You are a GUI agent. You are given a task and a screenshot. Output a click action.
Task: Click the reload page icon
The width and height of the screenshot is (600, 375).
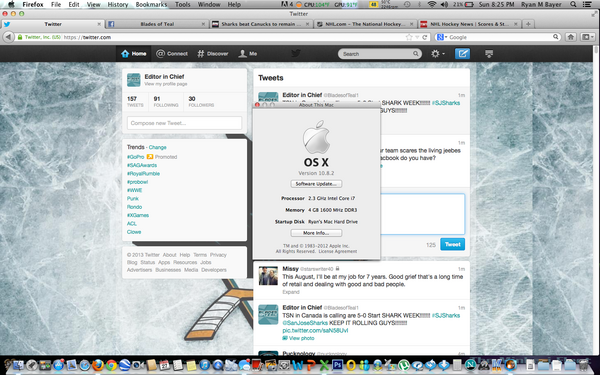pyautogui.click(x=424, y=37)
